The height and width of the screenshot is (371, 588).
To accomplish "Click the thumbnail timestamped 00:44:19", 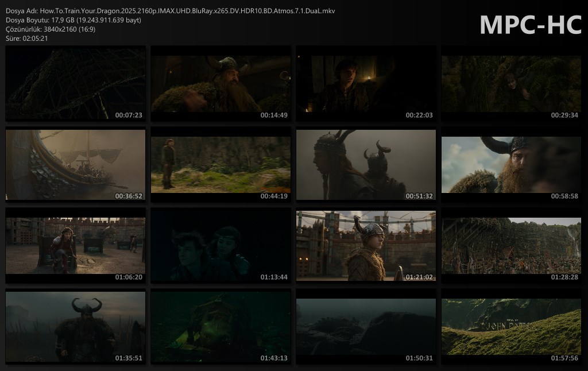I will click(x=220, y=164).
